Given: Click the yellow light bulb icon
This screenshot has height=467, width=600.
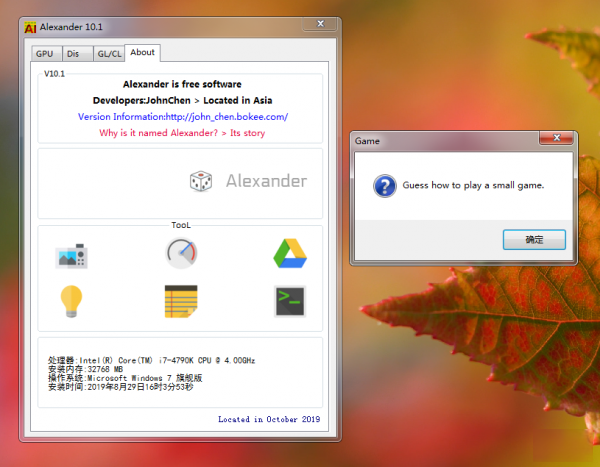Looking at the screenshot, I should (72, 301).
